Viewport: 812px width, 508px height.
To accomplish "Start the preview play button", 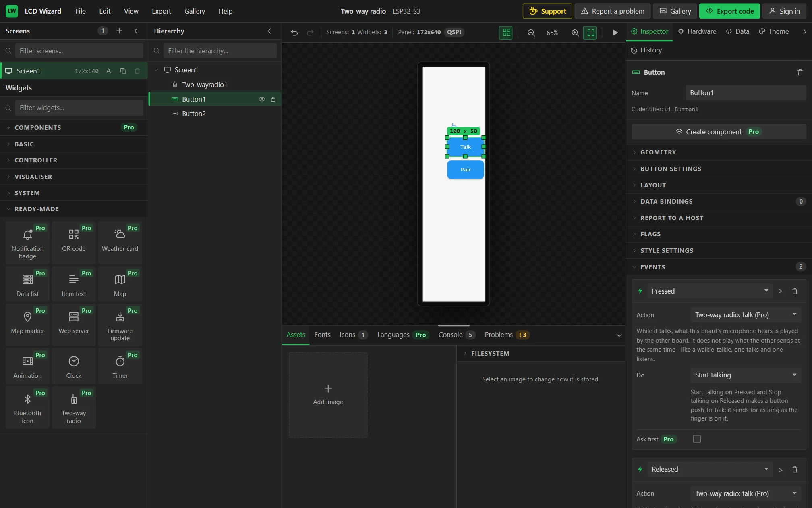I will tap(615, 33).
